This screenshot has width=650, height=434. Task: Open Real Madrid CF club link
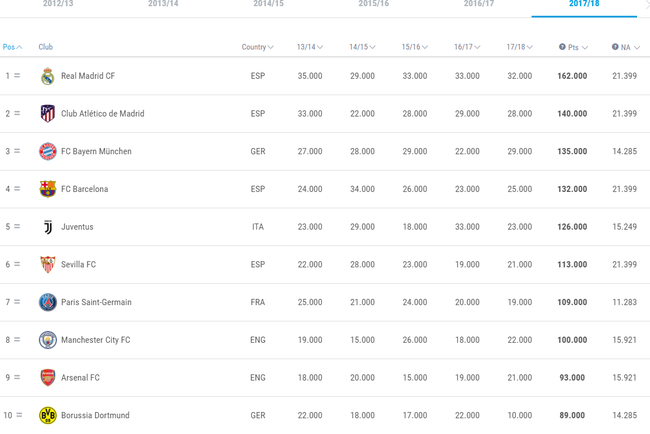point(88,76)
